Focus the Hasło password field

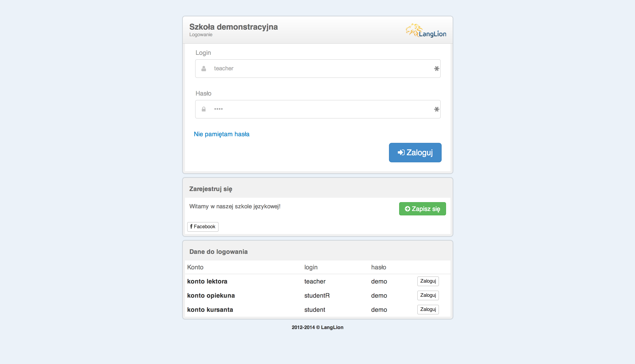[x=318, y=109]
